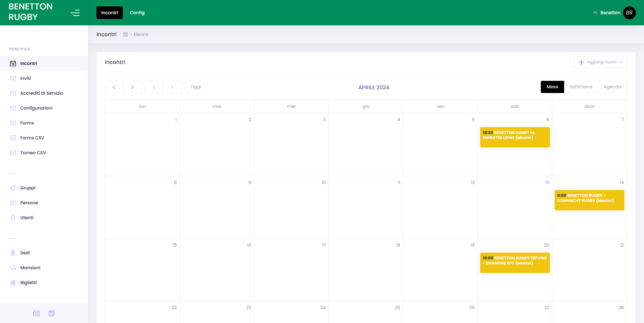Open the Inviti sidebar link
This screenshot has width=644, height=323.
44,78
